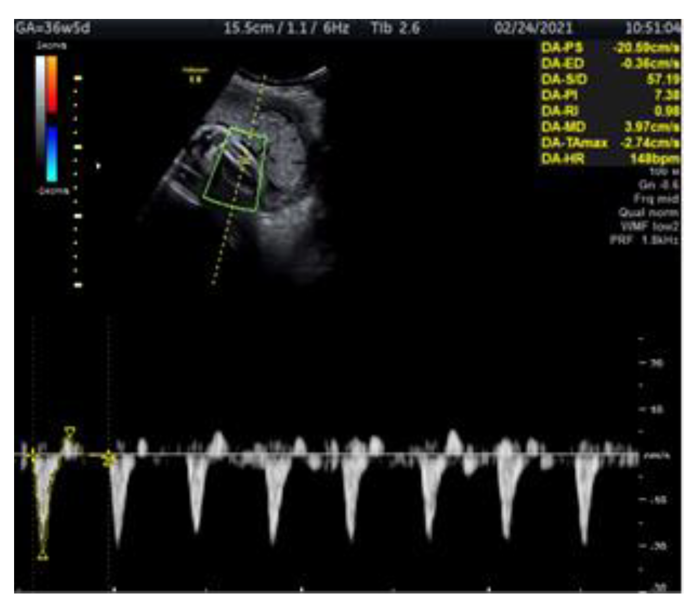Image resolution: width=700 pixels, height=613 pixels.
Task: Click the focus position arrow marker
Action: [x=98, y=166]
